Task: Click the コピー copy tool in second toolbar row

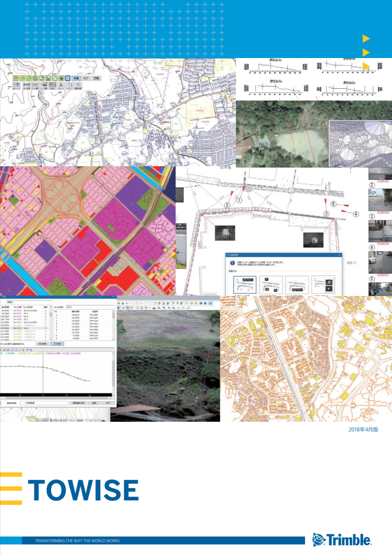Action: (70, 86)
